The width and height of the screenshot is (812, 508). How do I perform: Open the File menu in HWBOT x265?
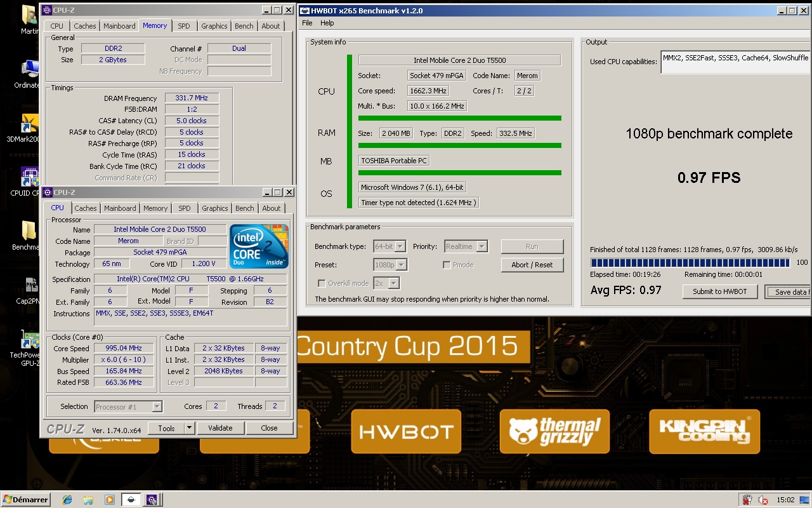(307, 23)
